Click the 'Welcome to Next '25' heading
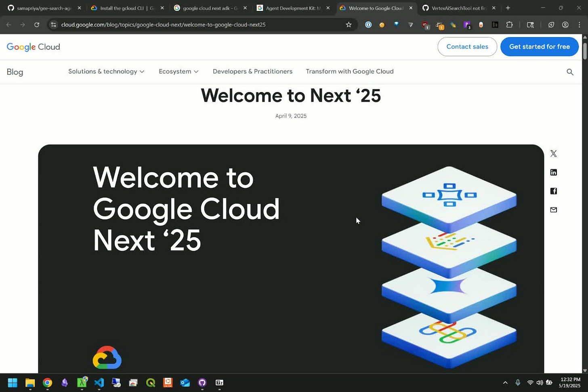Viewport: 588px width, 392px height. (291, 96)
